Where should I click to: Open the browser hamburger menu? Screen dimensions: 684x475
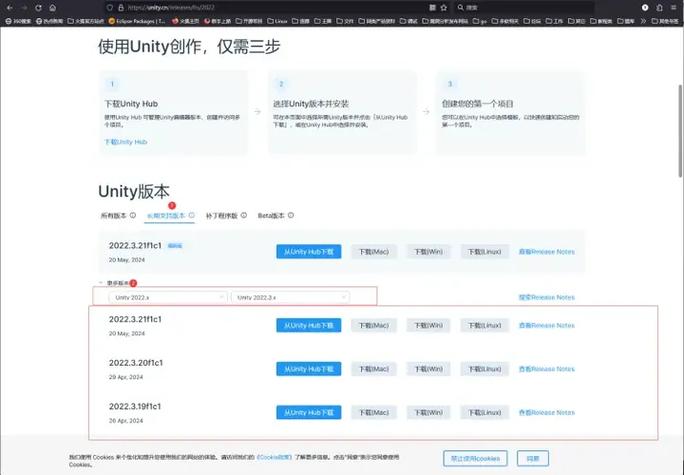click(x=674, y=7)
